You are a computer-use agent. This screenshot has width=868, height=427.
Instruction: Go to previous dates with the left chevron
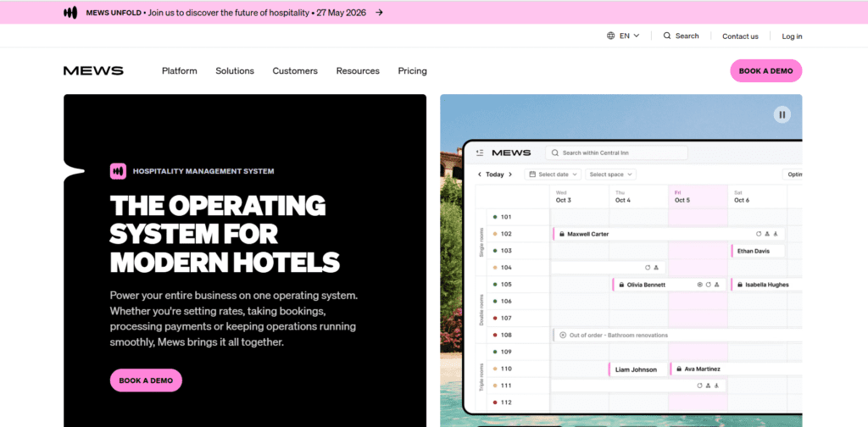click(x=480, y=175)
